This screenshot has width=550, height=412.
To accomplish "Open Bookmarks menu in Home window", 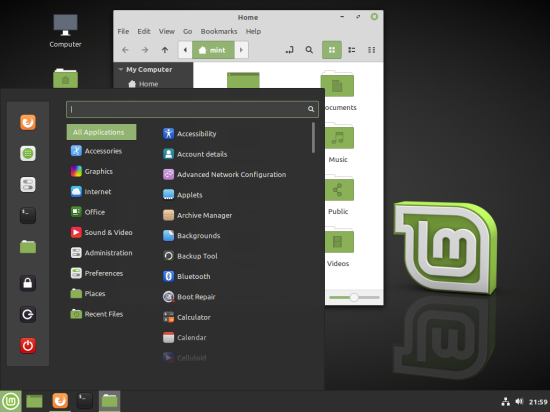I will click(x=219, y=32).
